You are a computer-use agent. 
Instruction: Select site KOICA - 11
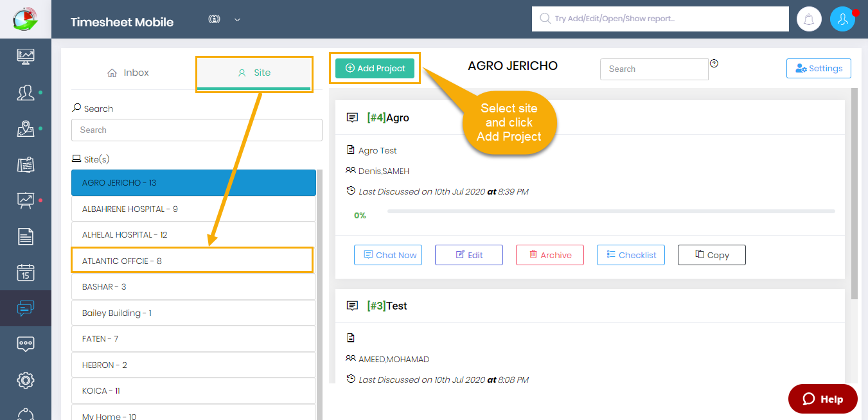click(193, 391)
